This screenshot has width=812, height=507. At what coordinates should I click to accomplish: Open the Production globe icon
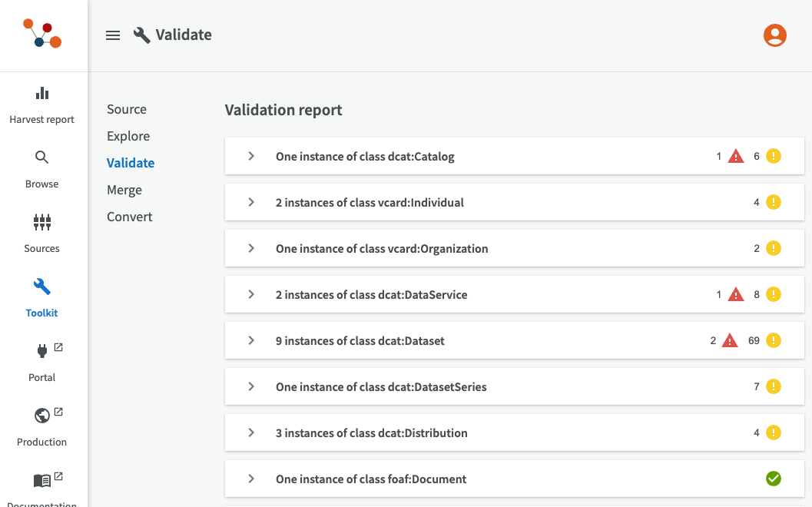click(42, 416)
